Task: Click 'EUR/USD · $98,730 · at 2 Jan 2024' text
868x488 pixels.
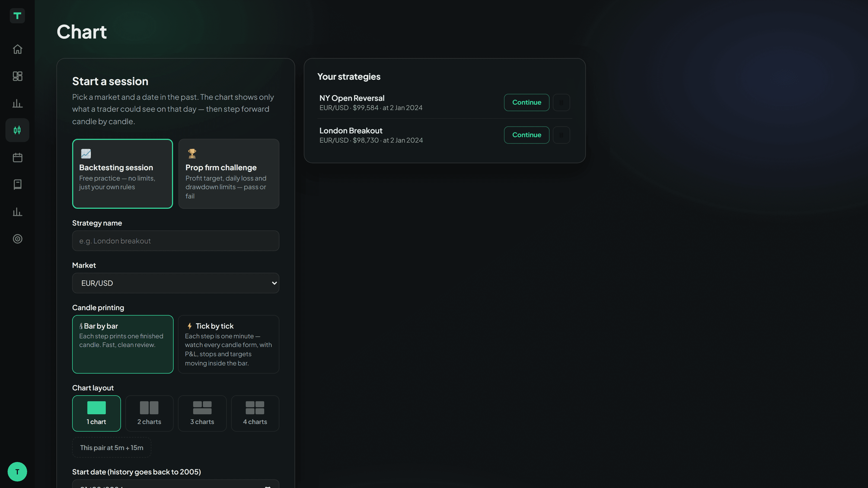Action: coord(371,140)
